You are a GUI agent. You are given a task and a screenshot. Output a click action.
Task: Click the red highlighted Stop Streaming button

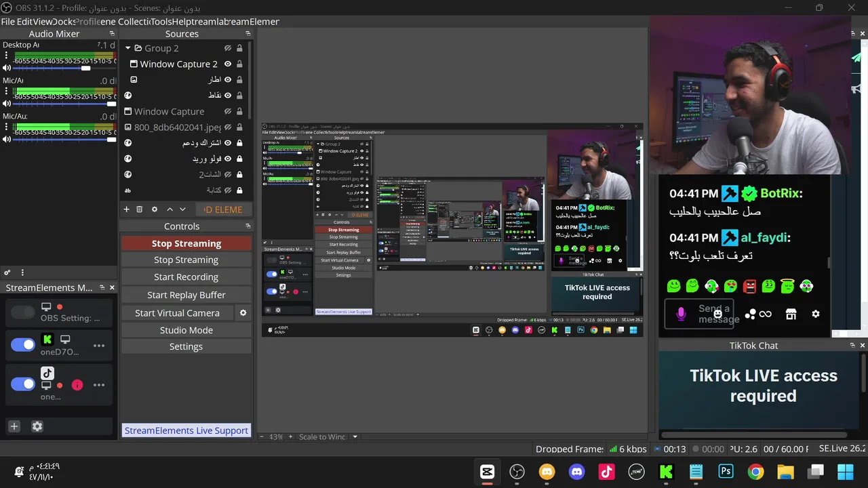click(186, 243)
